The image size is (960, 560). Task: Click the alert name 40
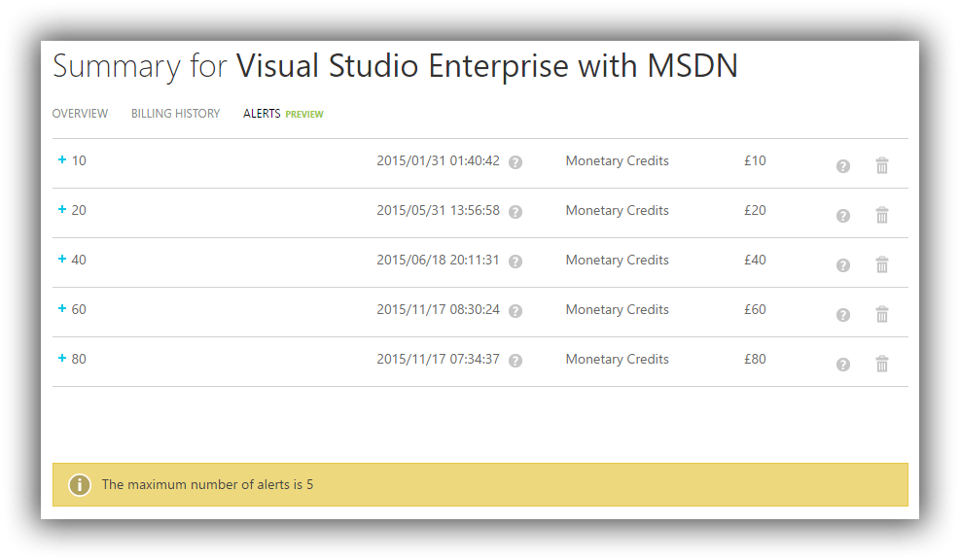point(79,261)
